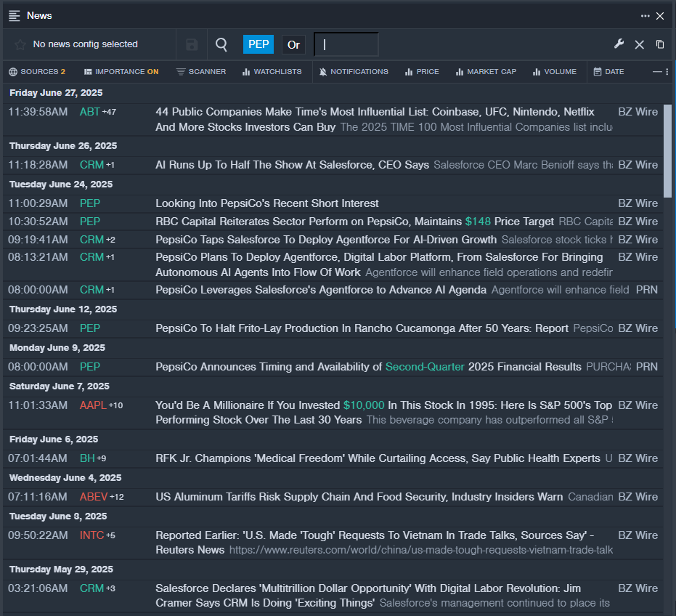The width and height of the screenshot is (676, 616).
Task: Open the Market Cap filter
Action: (x=486, y=72)
